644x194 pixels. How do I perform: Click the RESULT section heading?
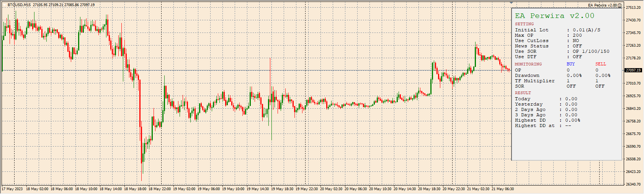(523, 93)
